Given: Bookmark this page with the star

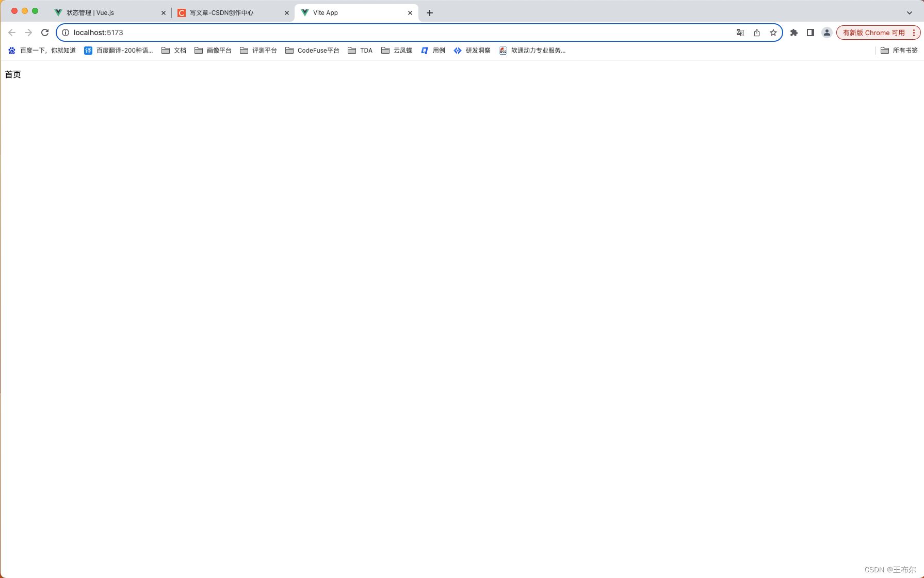Looking at the screenshot, I should pyautogui.click(x=773, y=33).
